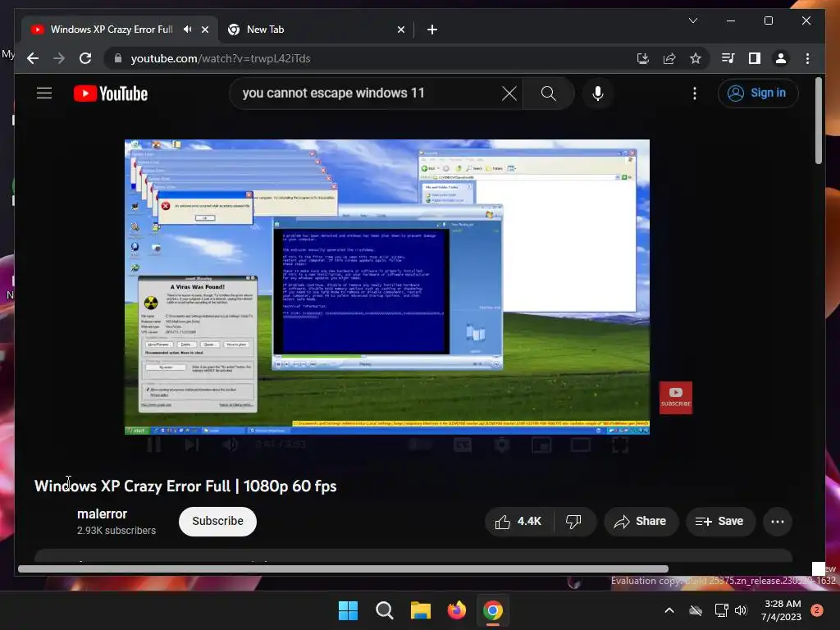This screenshot has width=840, height=630.
Task: Click the red subscribe watermark on video
Action: point(676,398)
